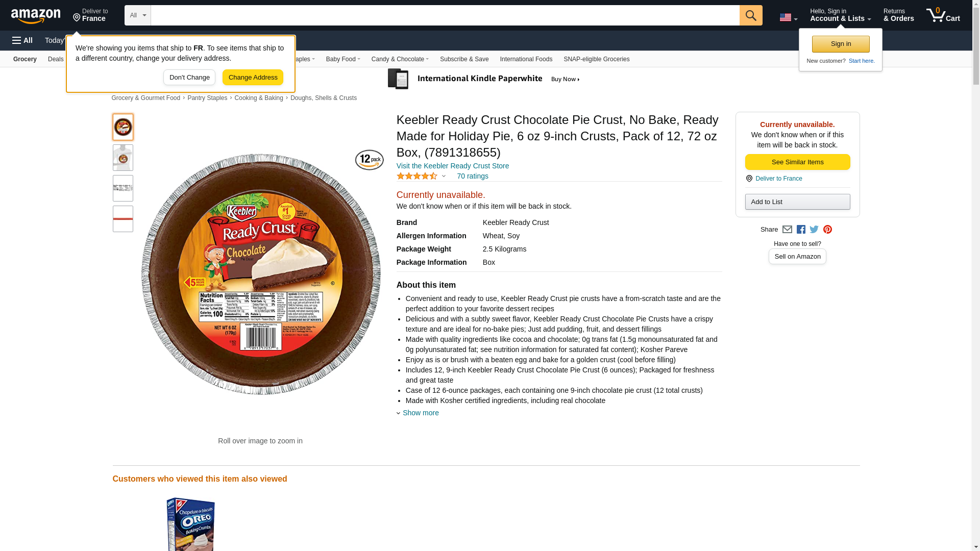
Task: Open the shopping cart icon
Action: 942,15
